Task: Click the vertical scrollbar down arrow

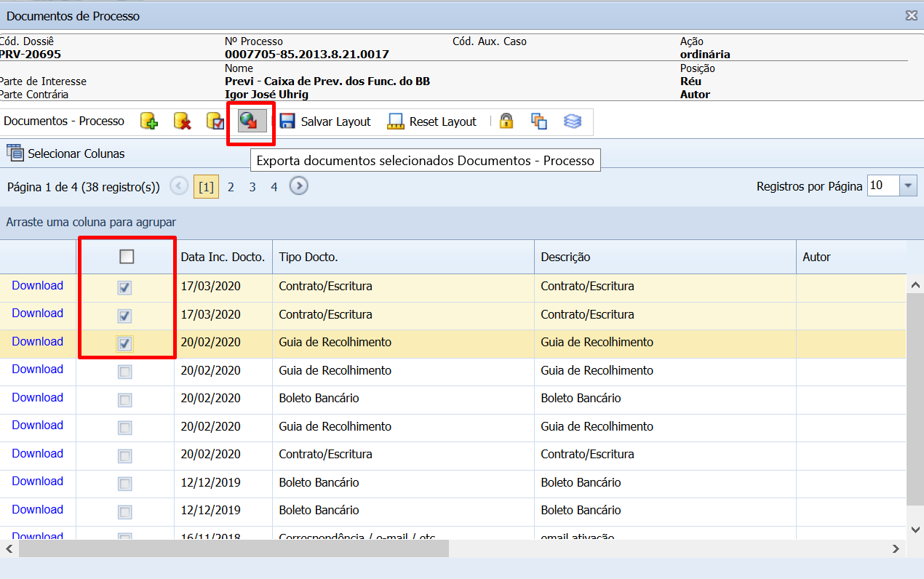Action: (x=915, y=529)
